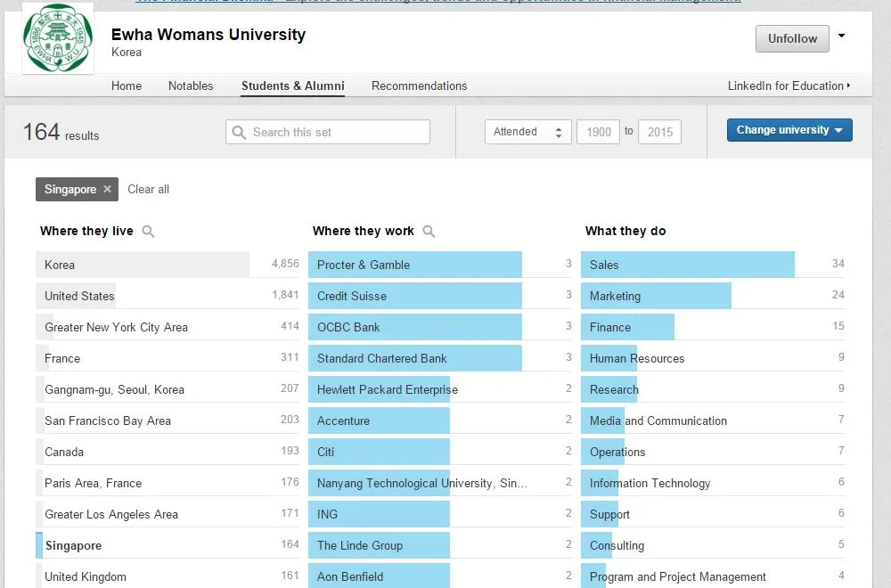Click the Unfollow button
The height and width of the screenshot is (588, 891).
792,38
